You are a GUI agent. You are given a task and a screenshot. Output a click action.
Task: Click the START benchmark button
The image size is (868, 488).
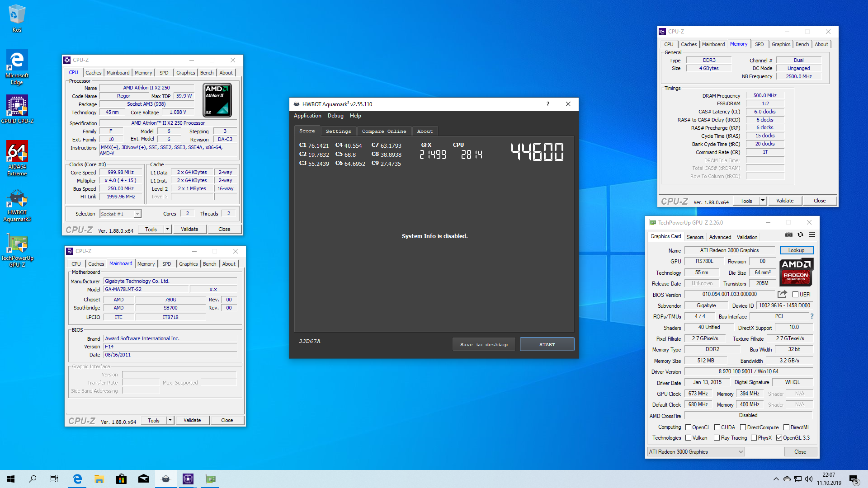[x=547, y=344]
